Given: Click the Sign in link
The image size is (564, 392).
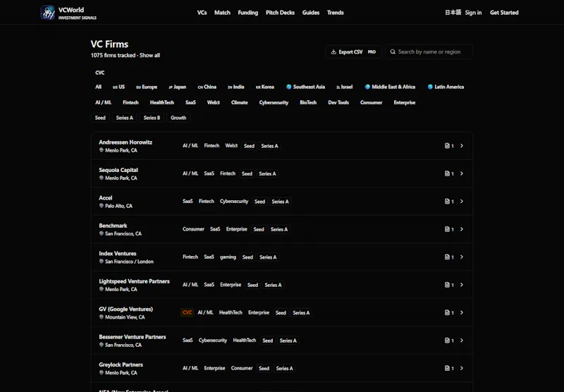Looking at the screenshot, I should click(x=473, y=13).
